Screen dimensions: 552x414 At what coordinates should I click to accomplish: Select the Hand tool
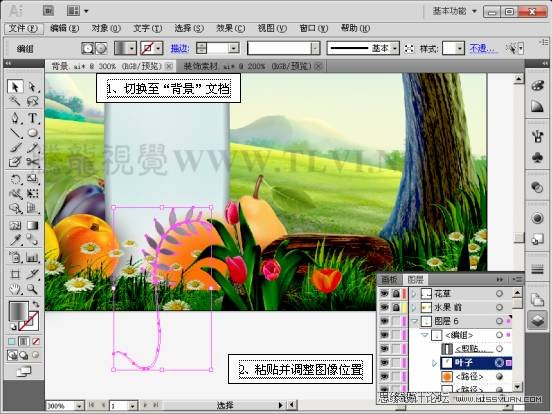coord(15,289)
